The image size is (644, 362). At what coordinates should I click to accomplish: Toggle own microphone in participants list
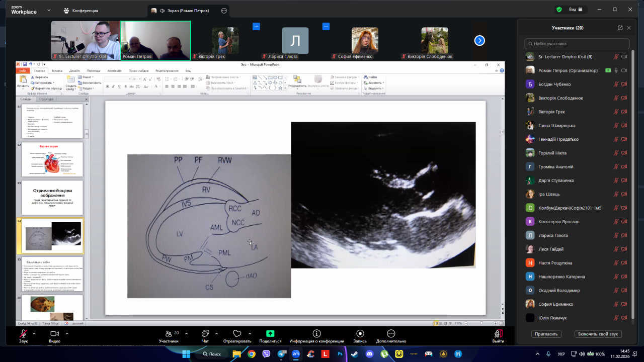coord(616,57)
